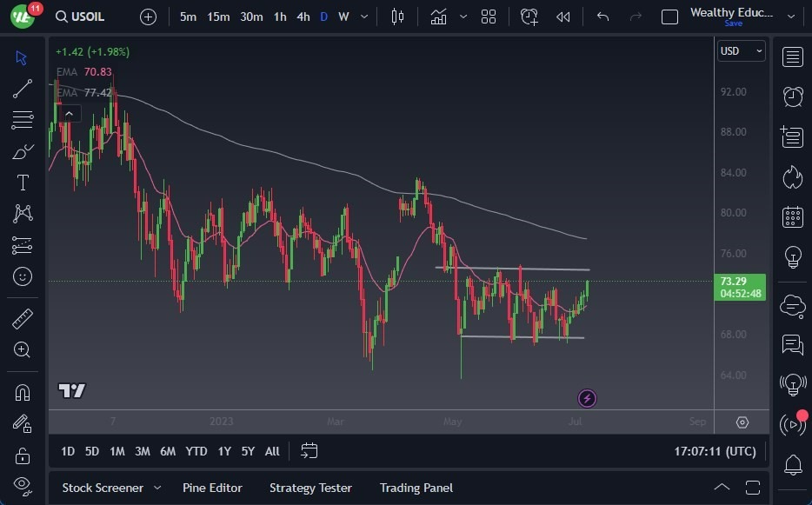Set range to YTD
Image resolution: width=812 pixels, height=505 pixels.
196,451
